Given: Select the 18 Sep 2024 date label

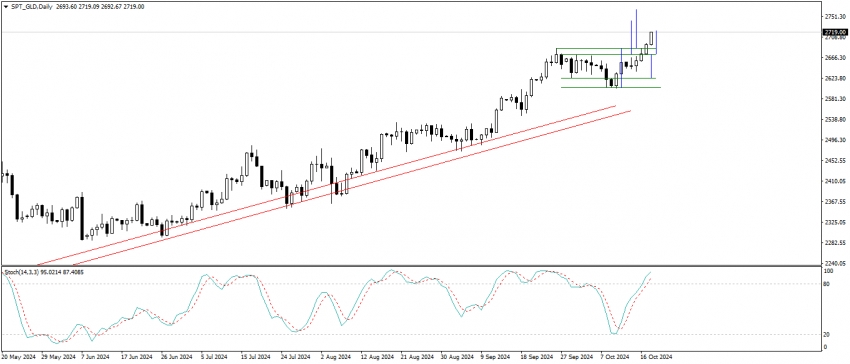Looking at the screenshot, I should tap(538, 357).
